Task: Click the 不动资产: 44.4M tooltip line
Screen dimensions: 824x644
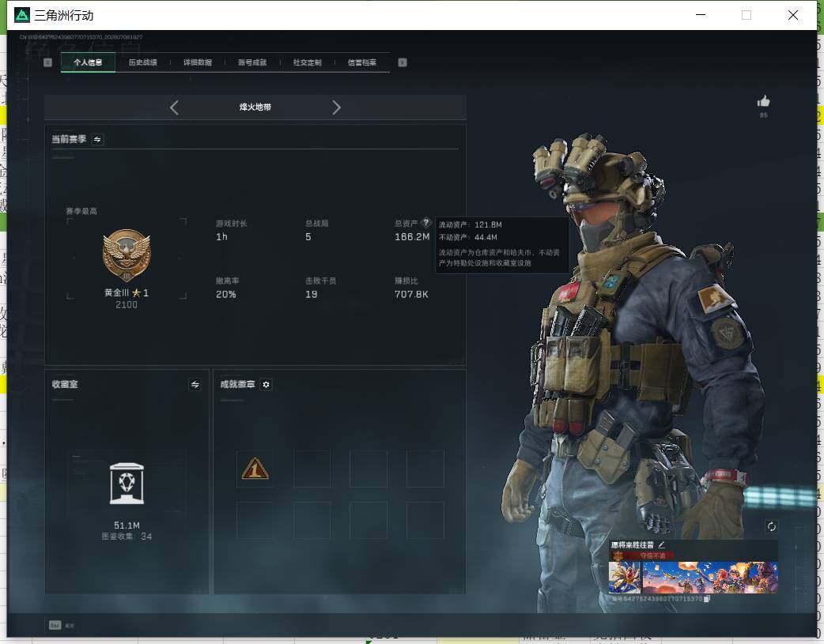Action: (468, 237)
